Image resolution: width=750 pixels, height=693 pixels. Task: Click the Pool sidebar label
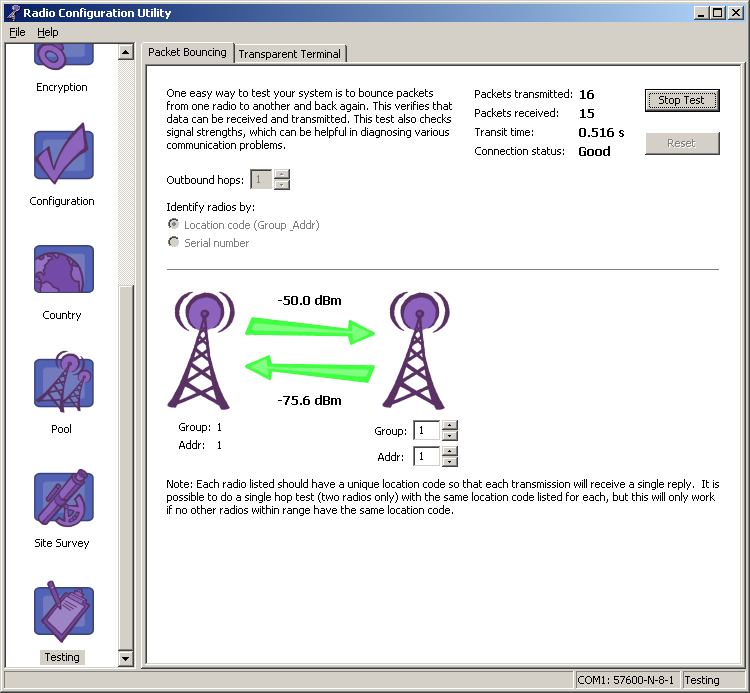coord(62,429)
